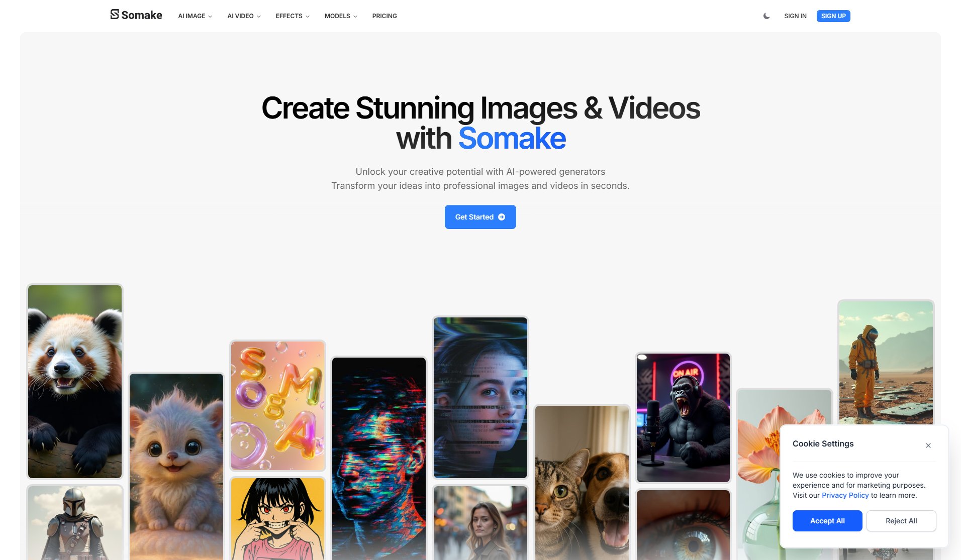The width and height of the screenshot is (961, 560).
Task: Open the red panda image
Action: 75,382
